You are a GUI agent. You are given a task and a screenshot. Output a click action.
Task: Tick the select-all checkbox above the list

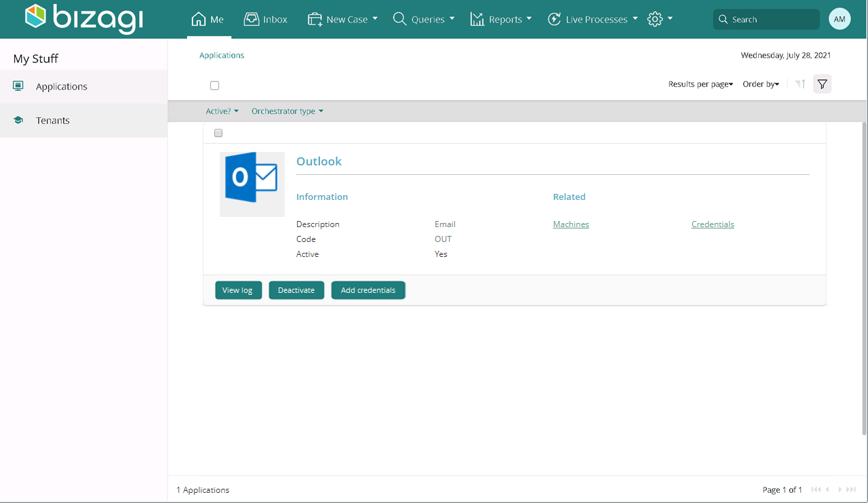pos(215,85)
